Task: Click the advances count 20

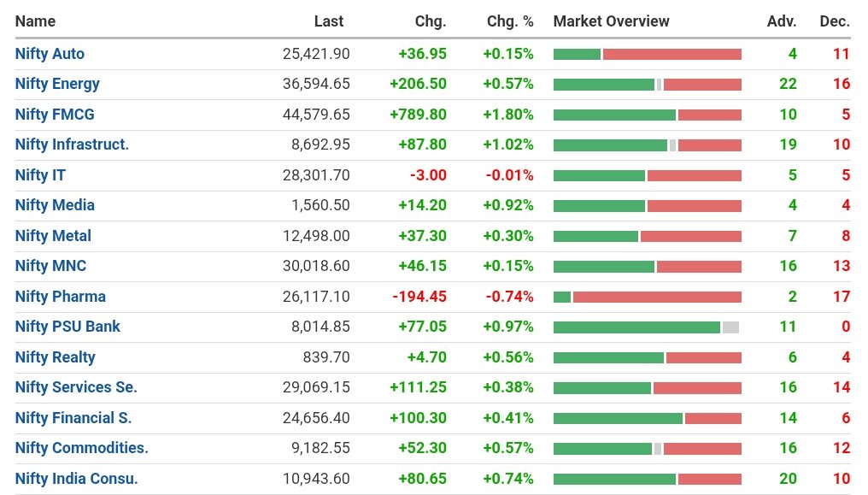Action: coord(789,479)
